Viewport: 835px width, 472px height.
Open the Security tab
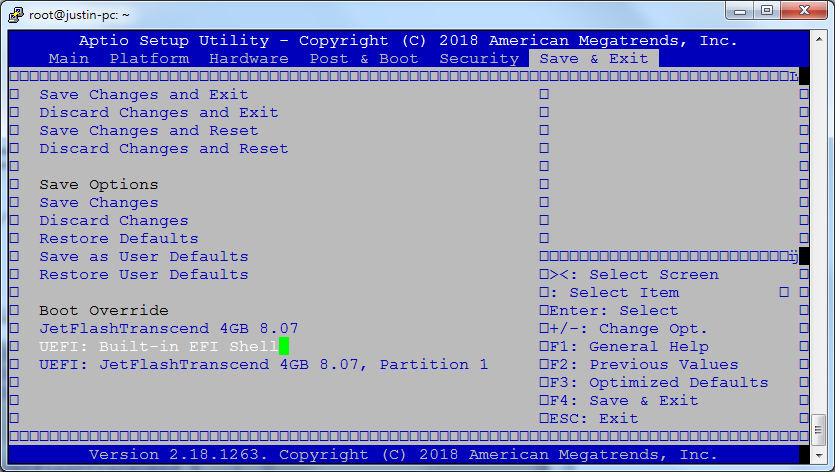pyautogui.click(x=479, y=59)
